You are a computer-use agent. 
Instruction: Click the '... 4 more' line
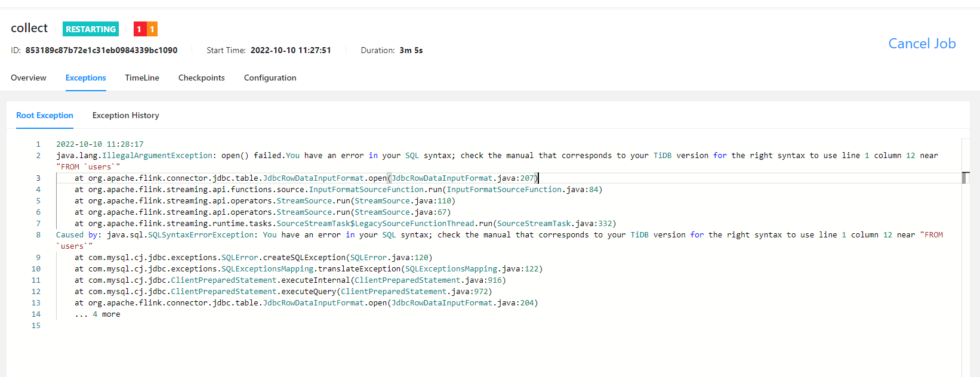pyautogui.click(x=97, y=314)
